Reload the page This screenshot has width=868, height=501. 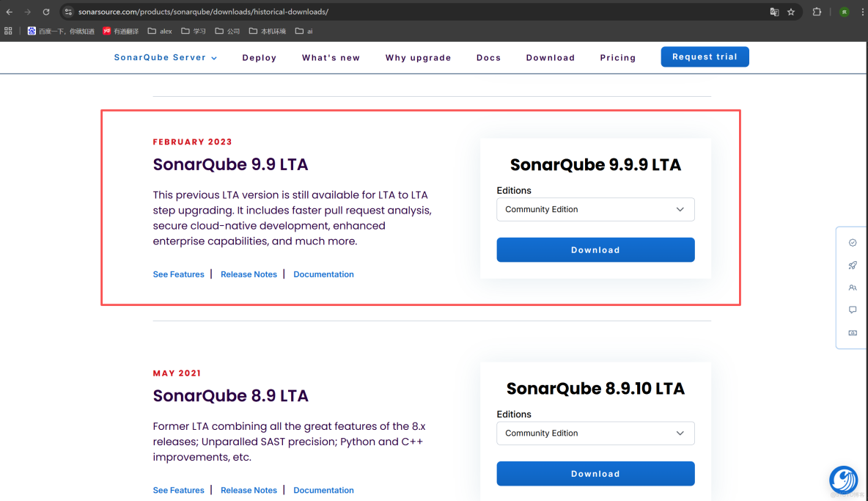[x=46, y=12]
